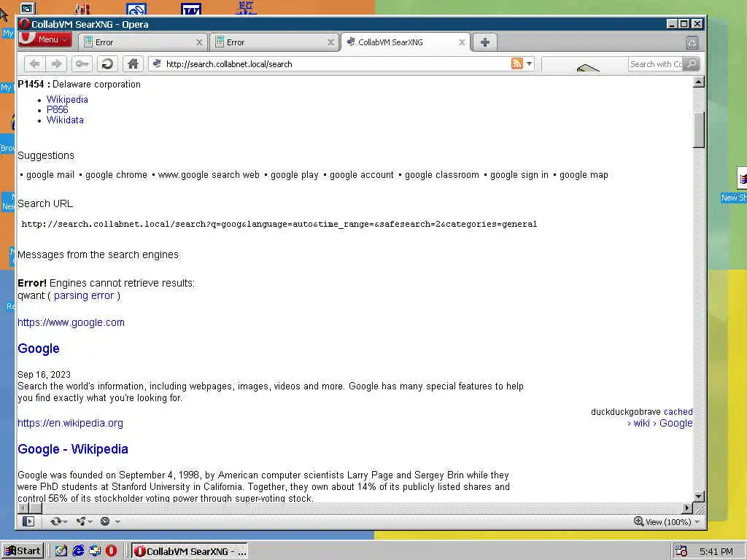Select suggestion google chrome
Image resolution: width=747 pixels, height=560 pixels.
pos(116,175)
